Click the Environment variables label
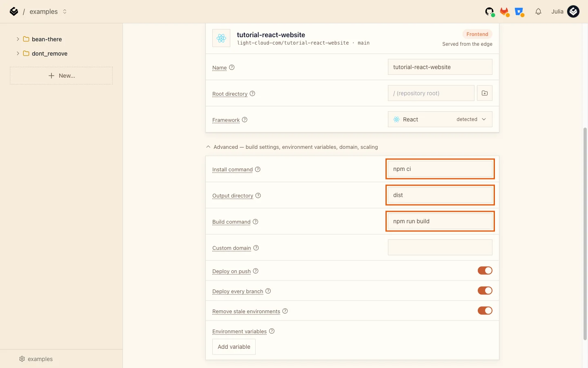Image resolution: width=588 pixels, height=368 pixels. [x=239, y=332]
